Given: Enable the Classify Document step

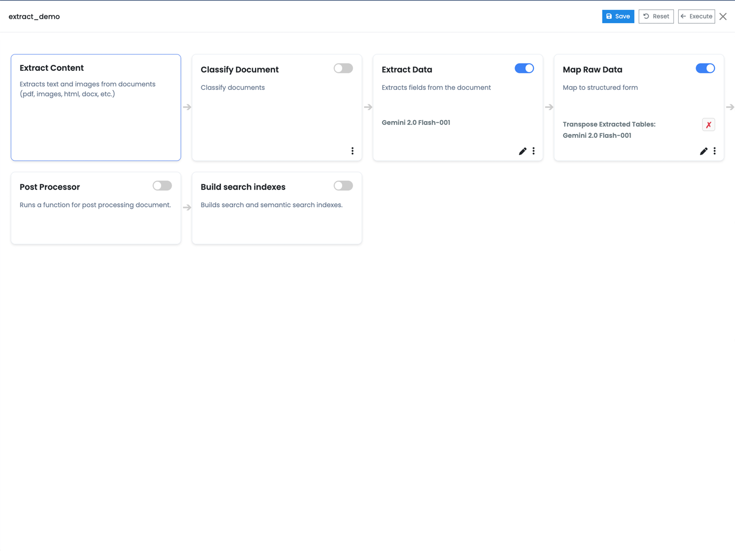Looking at the screenshot, I should click(343, 68).
